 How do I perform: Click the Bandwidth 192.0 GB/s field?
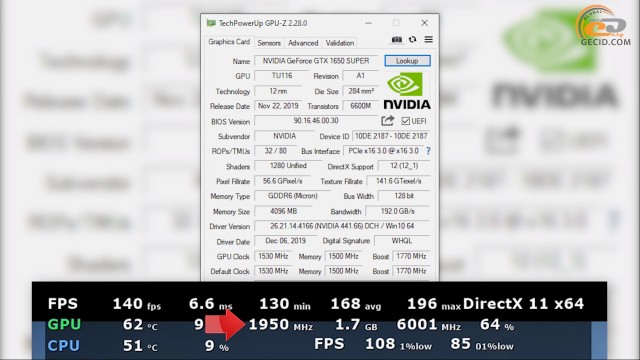(398, 211)
